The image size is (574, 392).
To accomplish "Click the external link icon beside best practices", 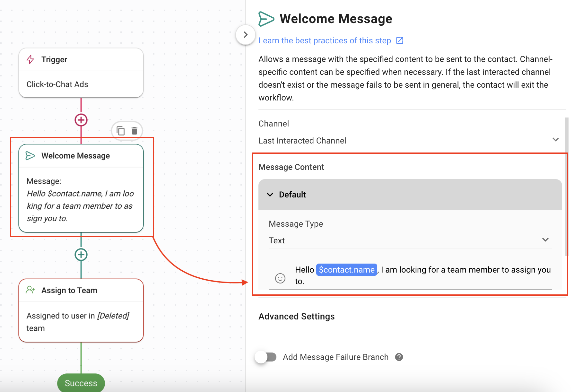I will (400, 40).
